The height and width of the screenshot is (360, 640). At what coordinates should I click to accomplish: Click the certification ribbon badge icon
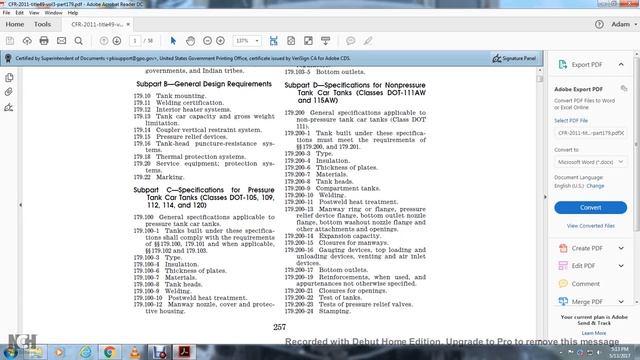(x=8, y=58)
